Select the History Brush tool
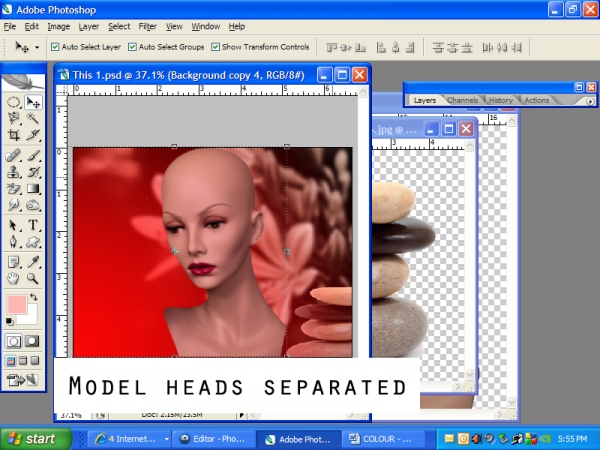The width and height of the screenshot is (600, 450). pos(33,172)
